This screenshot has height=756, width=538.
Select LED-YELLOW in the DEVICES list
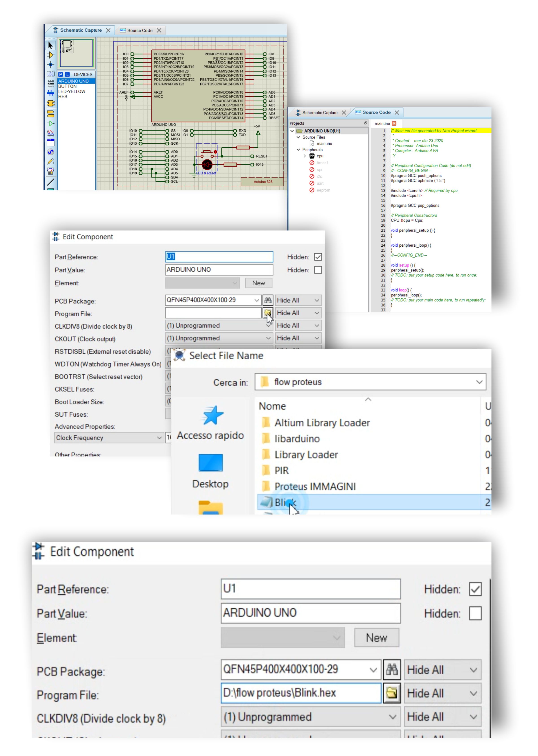point(72,92)
